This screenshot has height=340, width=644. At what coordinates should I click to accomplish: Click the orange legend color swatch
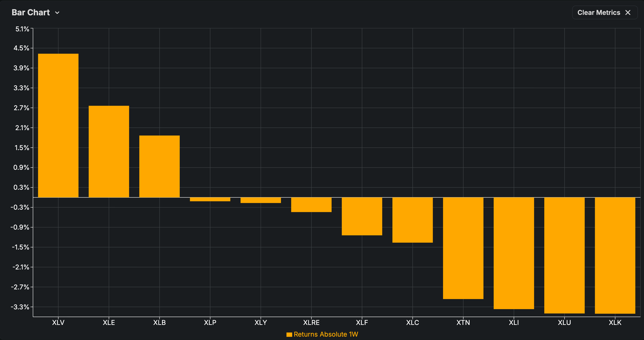tap(289, 335)
